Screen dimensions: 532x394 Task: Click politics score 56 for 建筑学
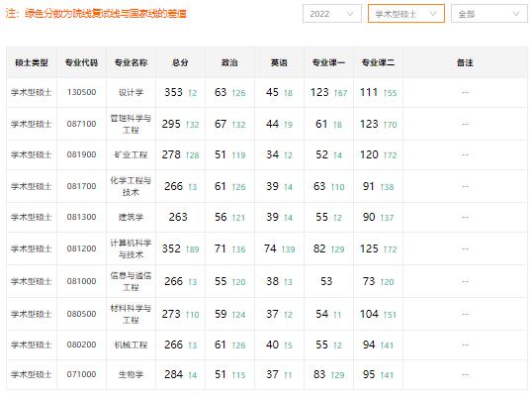(221, 217)
